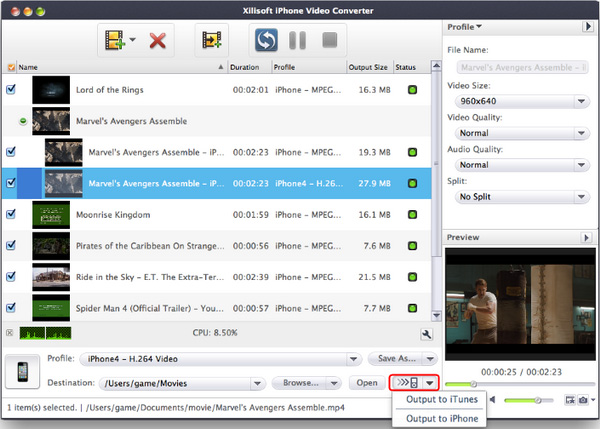Viewport: 600px width, 429px height.
Task: Open the Add File dropdown arrow
Action: click(132, 39)
